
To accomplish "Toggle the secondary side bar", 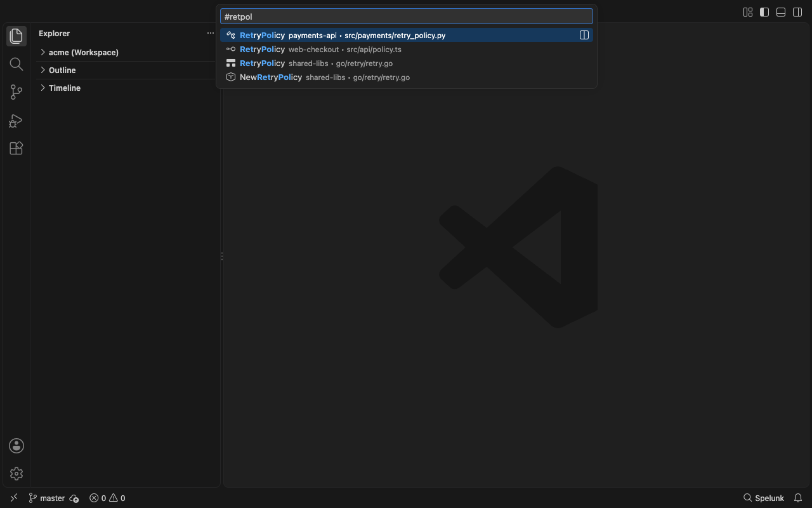I will (797, 12).
